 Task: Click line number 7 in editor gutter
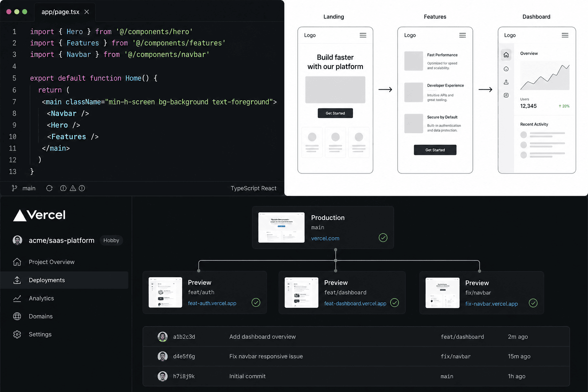tap(14, 102)
